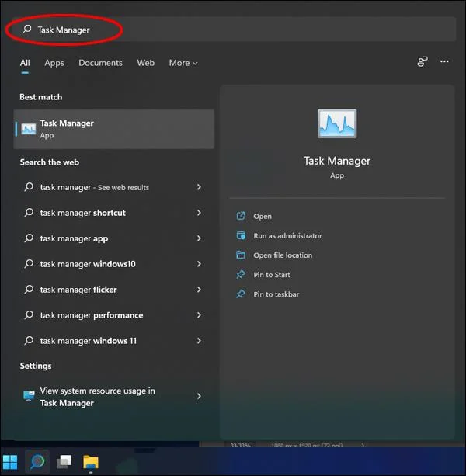Expand arrow for View system resource usage setting
The width and height of the screenshot is (466, 476).
click(199, 396)
